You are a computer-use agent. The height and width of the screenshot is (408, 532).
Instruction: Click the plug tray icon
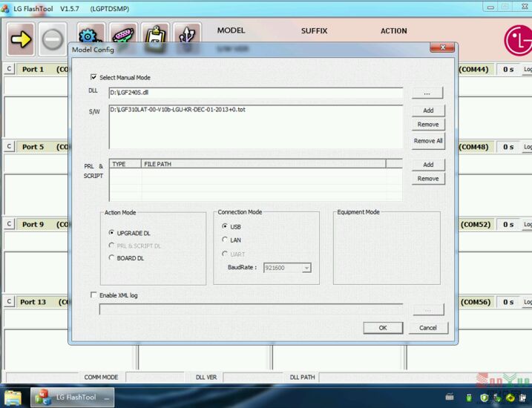[x=523, y=398]
